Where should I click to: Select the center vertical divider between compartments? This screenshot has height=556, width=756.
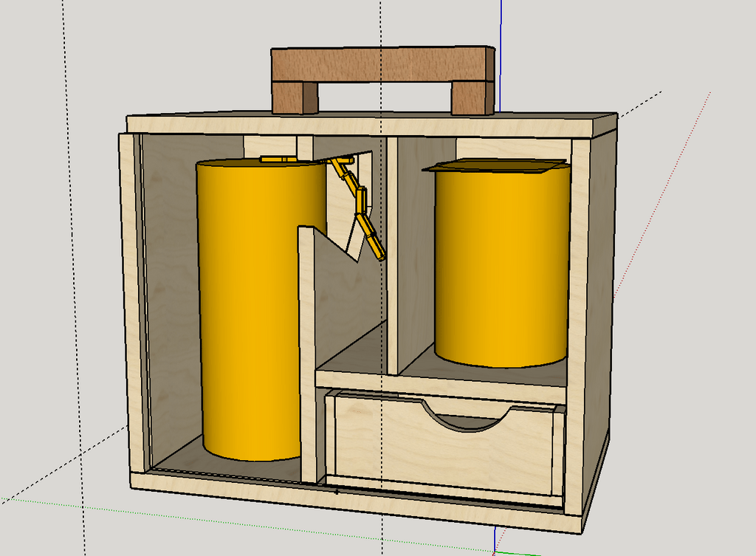393,255
